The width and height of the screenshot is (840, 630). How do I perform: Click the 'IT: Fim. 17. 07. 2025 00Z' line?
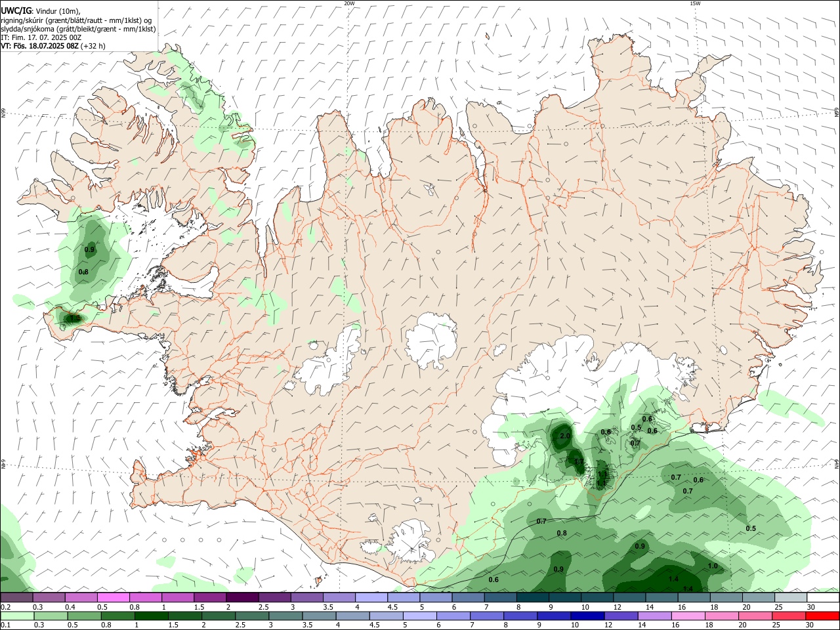point(41,37)
